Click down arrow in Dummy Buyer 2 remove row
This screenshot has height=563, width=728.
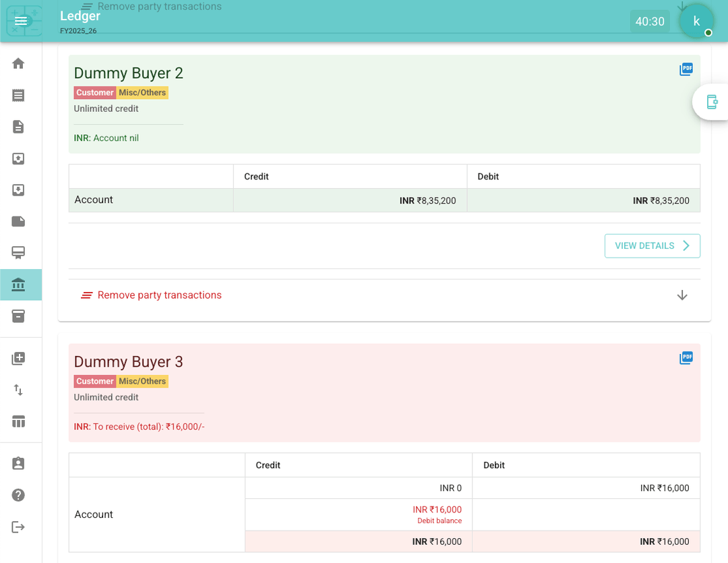pos(681,295)
